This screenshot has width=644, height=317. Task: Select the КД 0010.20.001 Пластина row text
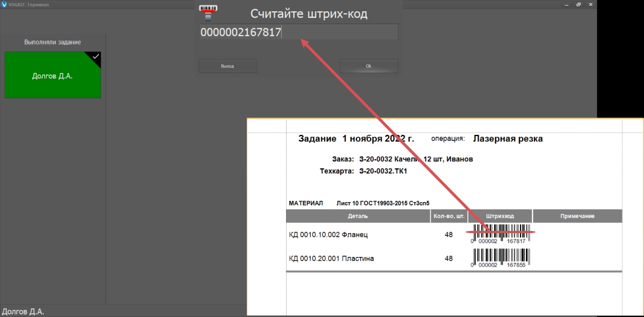tap(331, 258)
